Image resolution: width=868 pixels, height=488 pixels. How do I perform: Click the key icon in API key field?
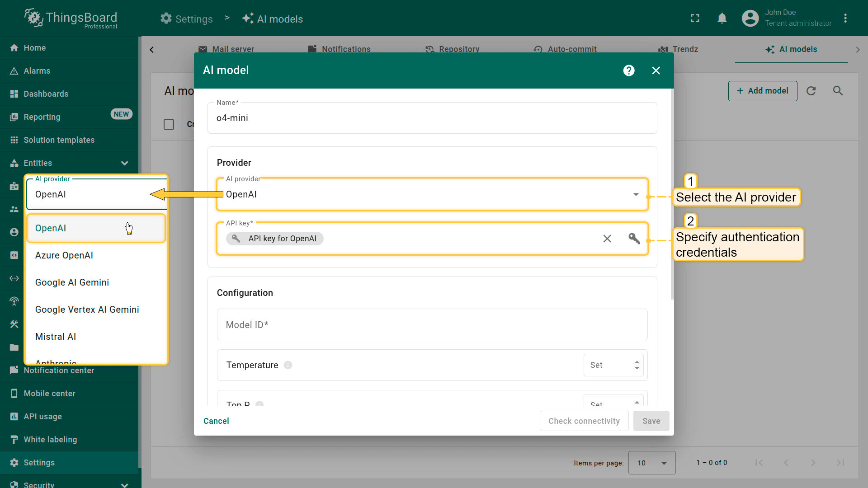634,239
